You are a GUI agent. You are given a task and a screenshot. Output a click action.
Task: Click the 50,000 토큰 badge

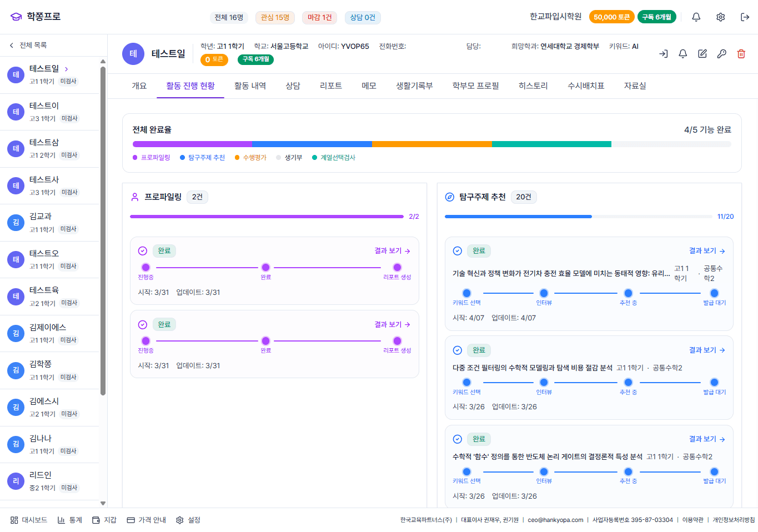(x=611, y=17)
